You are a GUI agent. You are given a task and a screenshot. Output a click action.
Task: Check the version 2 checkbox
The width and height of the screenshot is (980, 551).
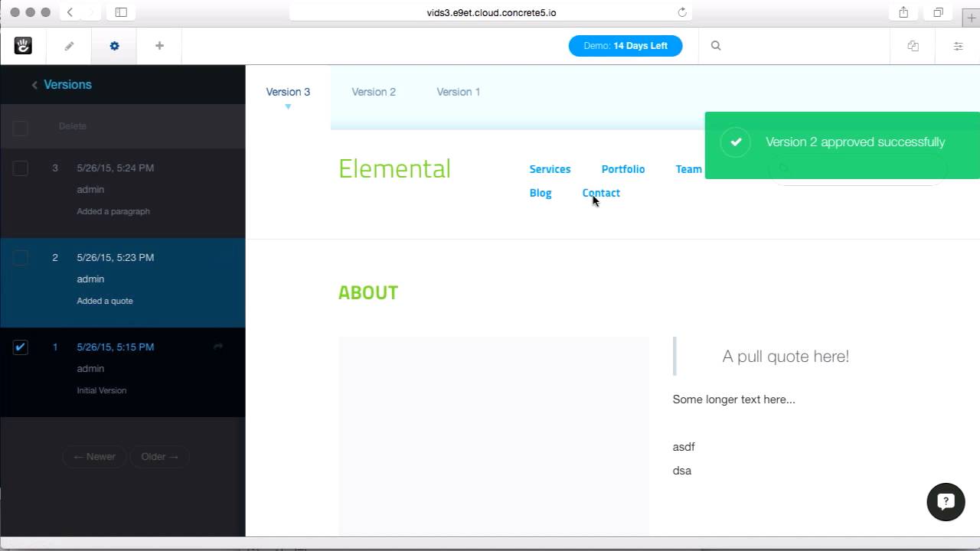pyautogui.click(x=21, y=258)
